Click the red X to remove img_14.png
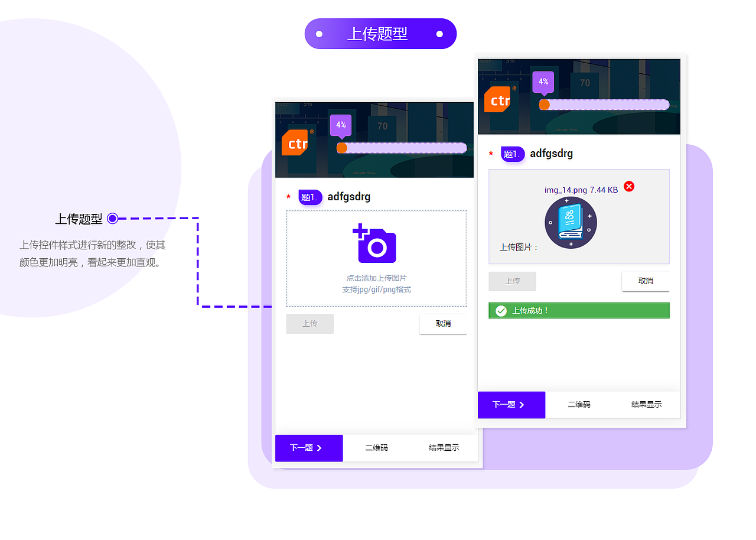This screenshot has width=756, height=540. point(628,186)
